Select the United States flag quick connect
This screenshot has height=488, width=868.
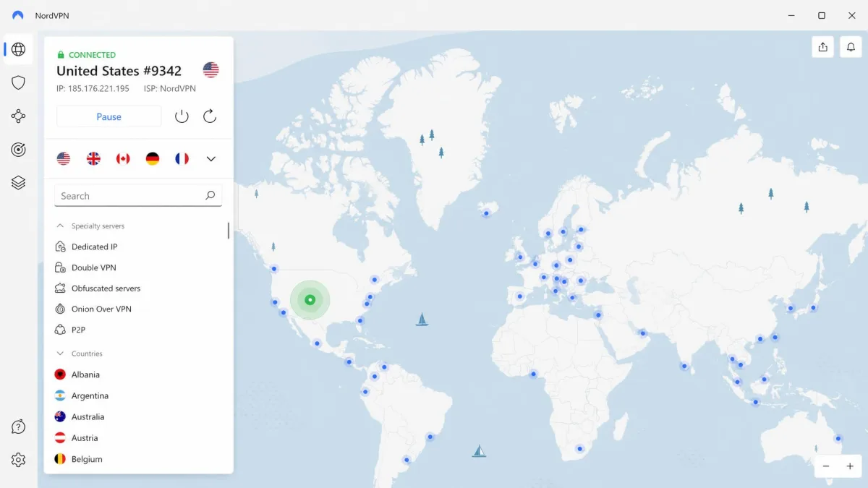(x=64, y=158)
